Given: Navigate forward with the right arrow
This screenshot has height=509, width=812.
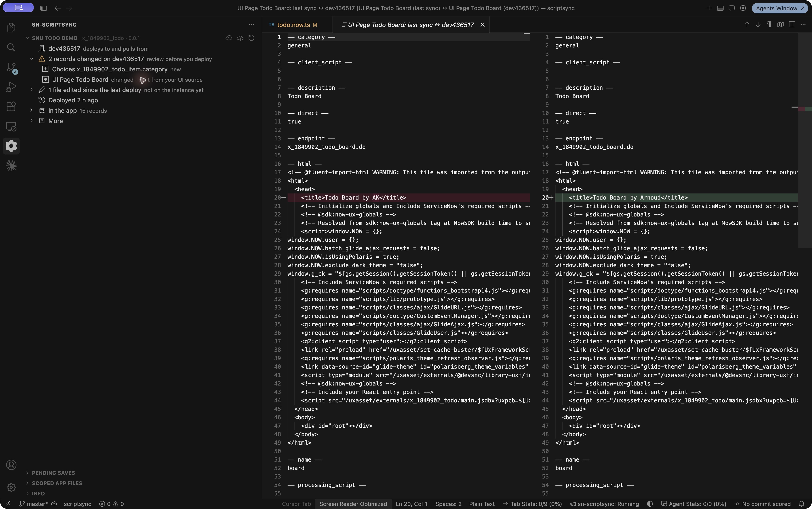Looking at the screenshot, I should [69, 8].
